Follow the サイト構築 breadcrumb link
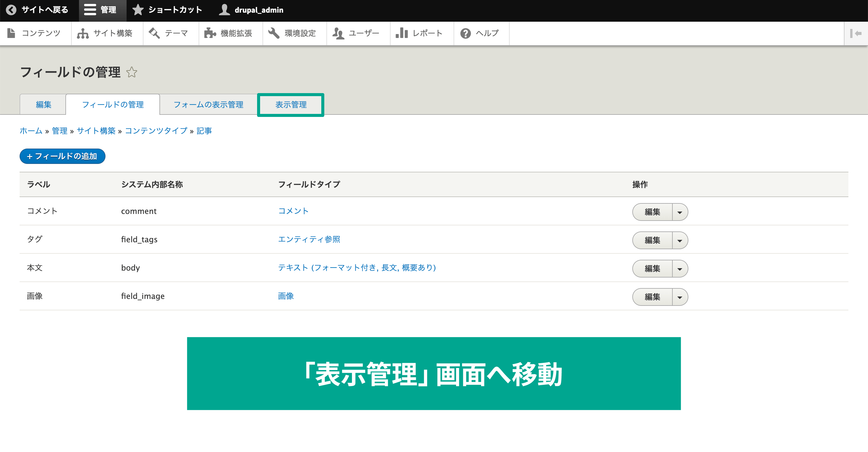This screenshot has height=452, width=868. tap(96, 131)
